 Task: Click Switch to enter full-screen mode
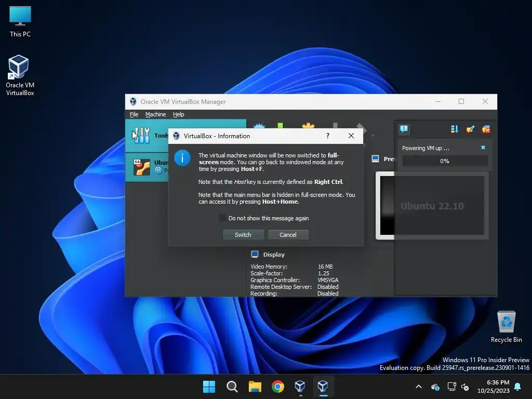click(x=243, y=235)
